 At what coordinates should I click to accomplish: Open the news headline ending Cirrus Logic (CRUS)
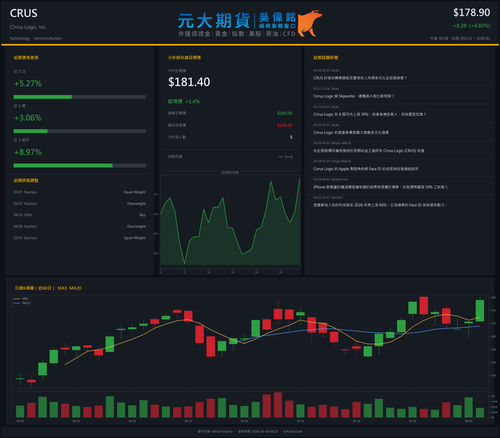coord(369,151)
